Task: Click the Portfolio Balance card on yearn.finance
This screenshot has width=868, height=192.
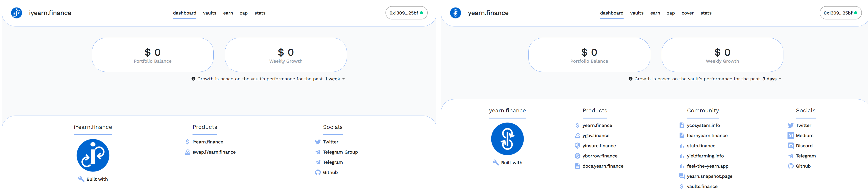Action: [589, 55]
